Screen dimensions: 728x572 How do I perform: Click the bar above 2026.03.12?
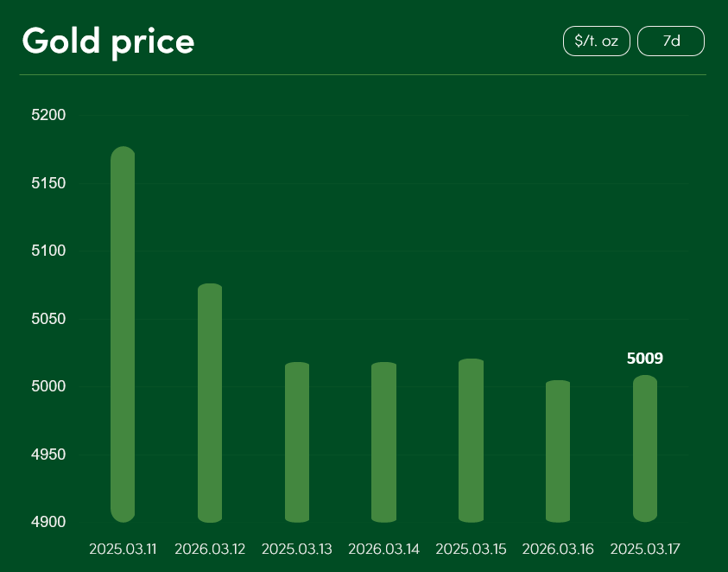pyautogui.click(x=210, y=403)
